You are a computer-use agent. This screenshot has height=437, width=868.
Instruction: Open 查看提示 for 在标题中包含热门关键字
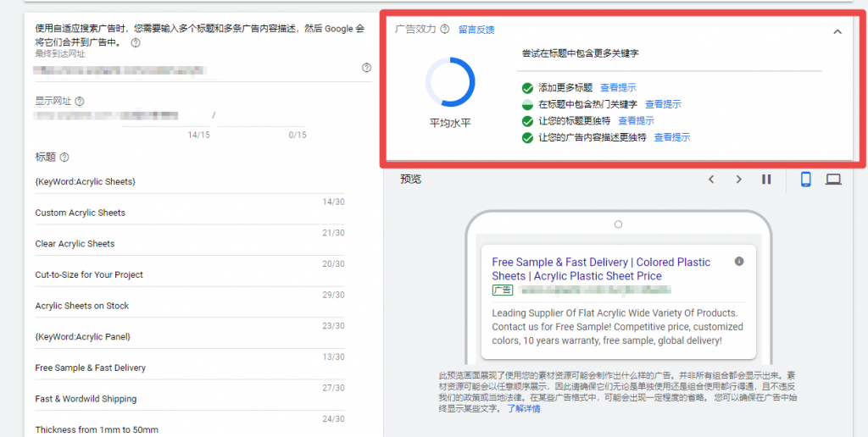tap(663, 104)
